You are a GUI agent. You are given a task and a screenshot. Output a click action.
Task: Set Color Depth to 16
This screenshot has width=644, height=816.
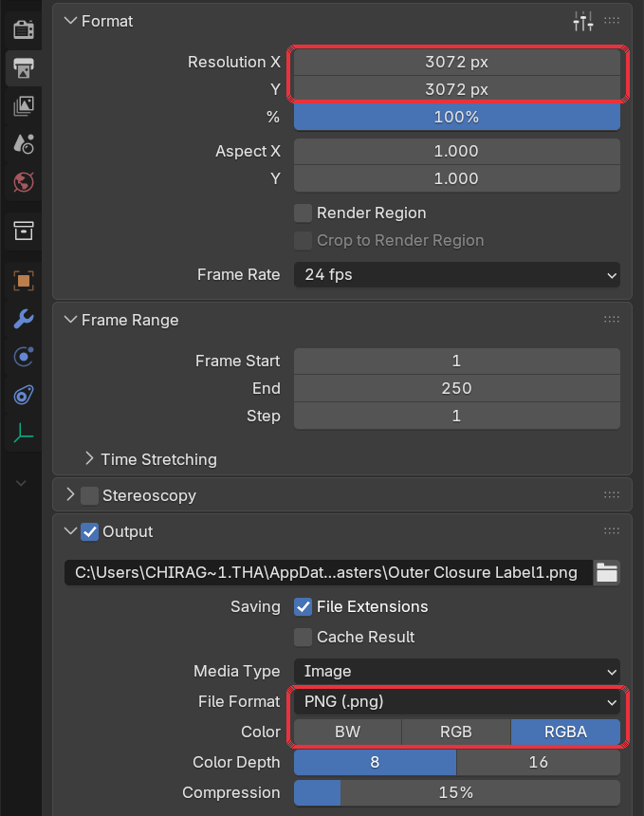point(539,763)
